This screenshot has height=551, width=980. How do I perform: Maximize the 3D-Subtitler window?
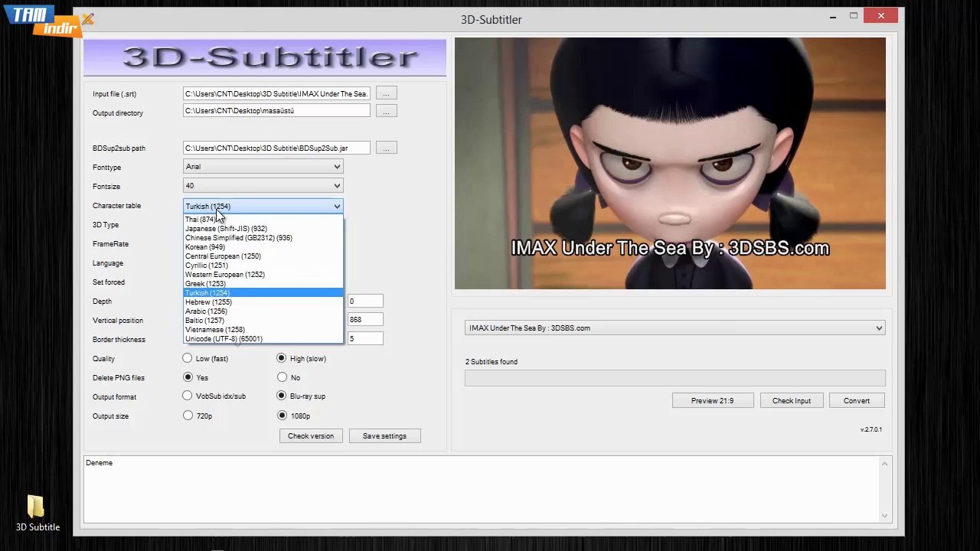click(x=854, y=16)
